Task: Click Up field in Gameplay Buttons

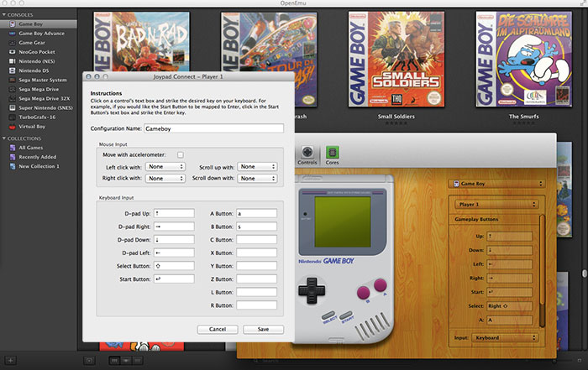Action: [x=510, y=237]
